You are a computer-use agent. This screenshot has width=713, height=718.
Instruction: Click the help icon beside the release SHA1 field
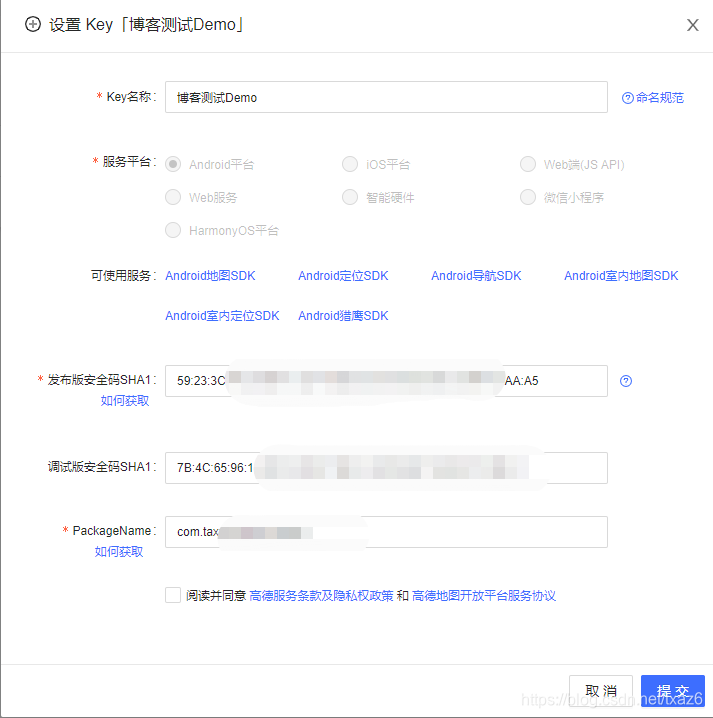click(x=626, y=381)
